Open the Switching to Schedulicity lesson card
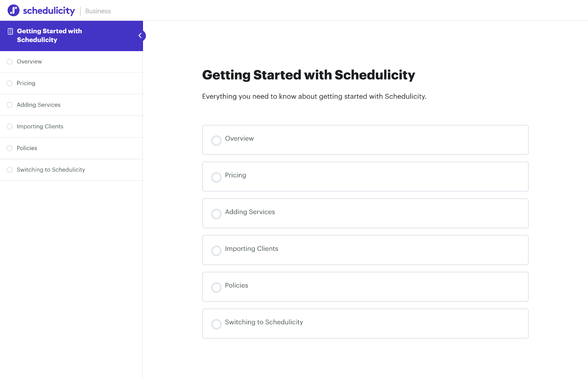 point(365,323)
